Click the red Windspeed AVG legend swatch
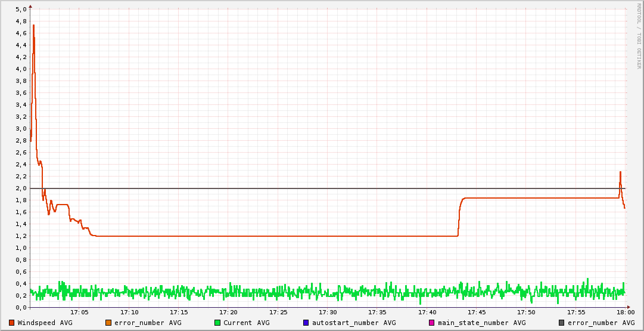This screenshot has width=644, height=331. [x=12, y=323]
